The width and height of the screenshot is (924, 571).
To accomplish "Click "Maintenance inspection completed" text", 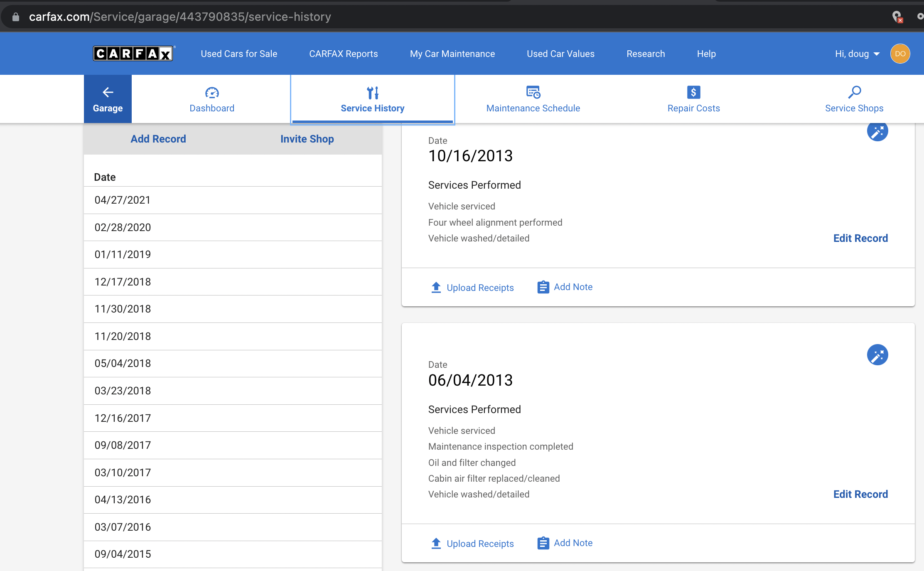I will (501, 446).
